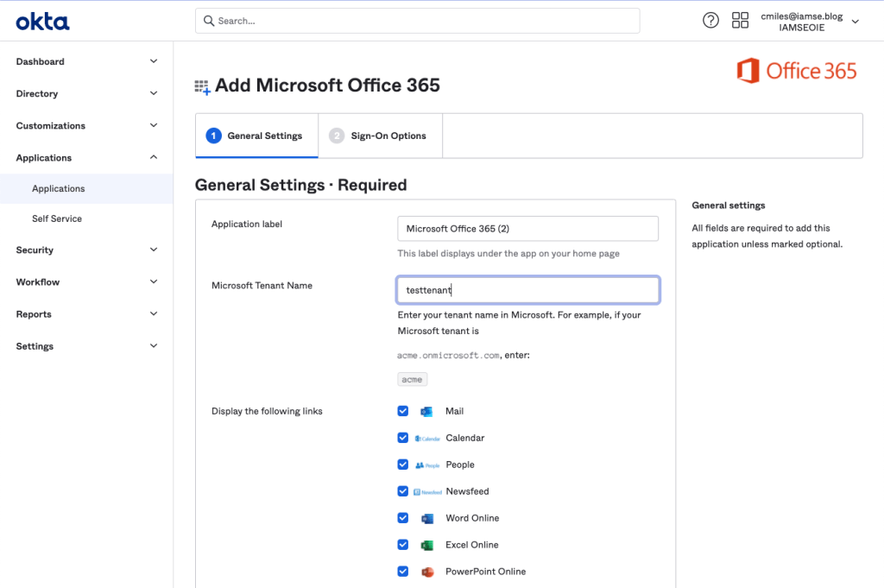This screenshot has width=884, height=588.
Task: Go to Applications sub-item in sidebar
Action: point(59,189)
